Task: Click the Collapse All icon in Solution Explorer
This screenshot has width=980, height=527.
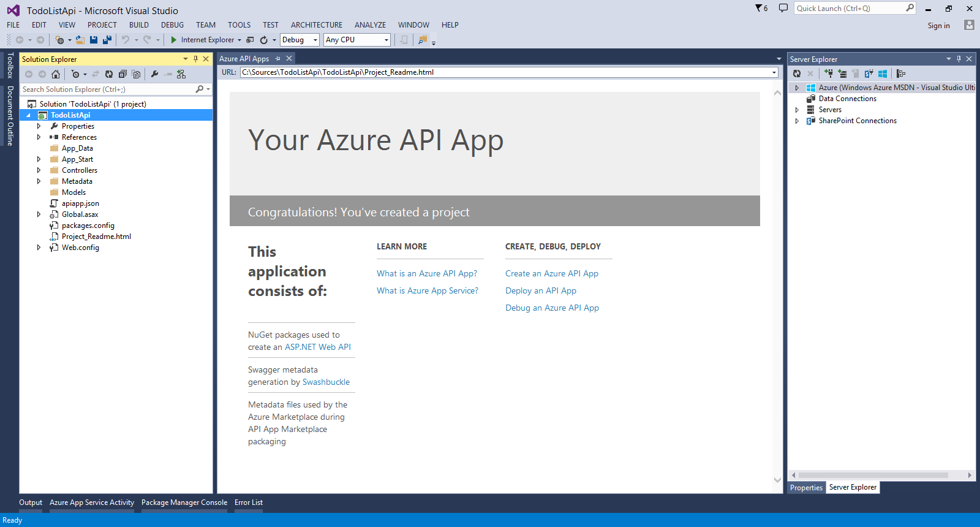Action: (x=123, y=74)
